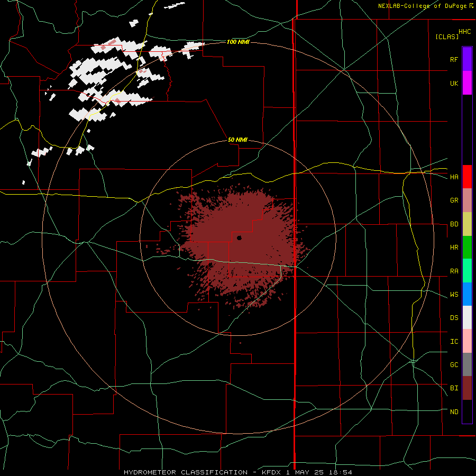Click the RA mint green legend swatch
The width and height of the screenshot is (476, 476).
pyautogui.click(x=467, y=271)
